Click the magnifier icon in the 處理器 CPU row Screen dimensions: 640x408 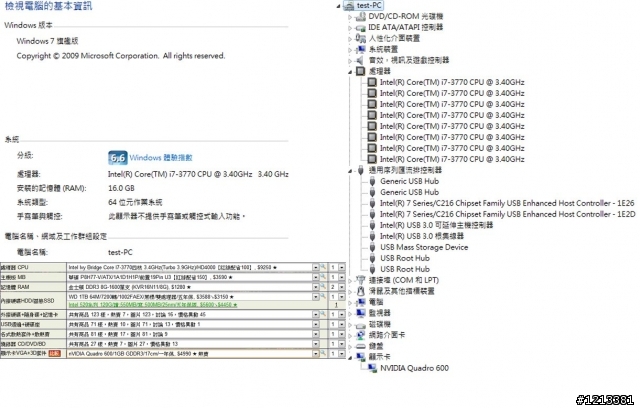[x=323, y=267]
